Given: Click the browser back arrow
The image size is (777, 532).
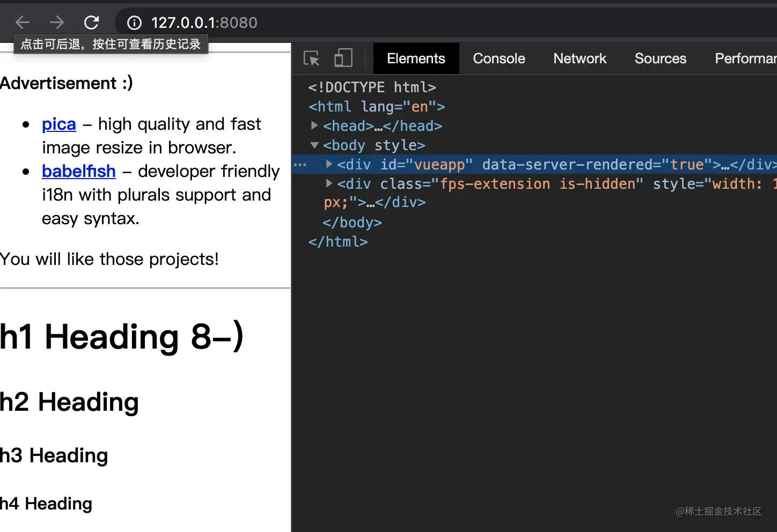Looking at the screenshot, I should 23,22.
